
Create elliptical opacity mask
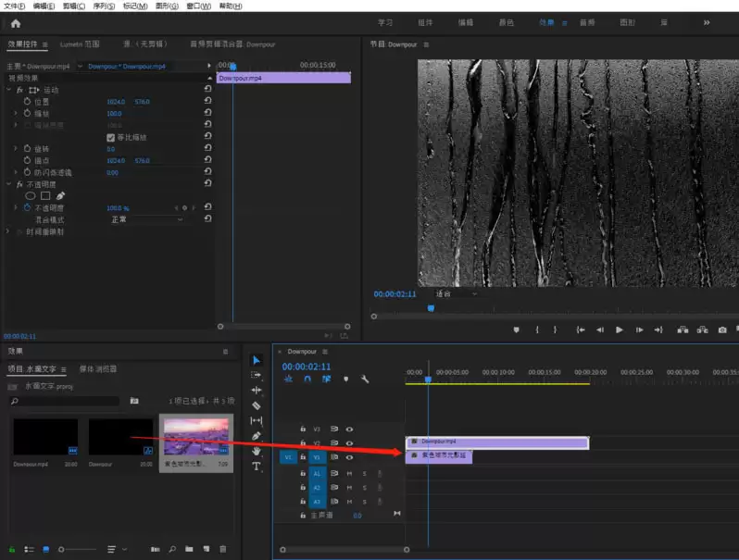tap(30, 196)
